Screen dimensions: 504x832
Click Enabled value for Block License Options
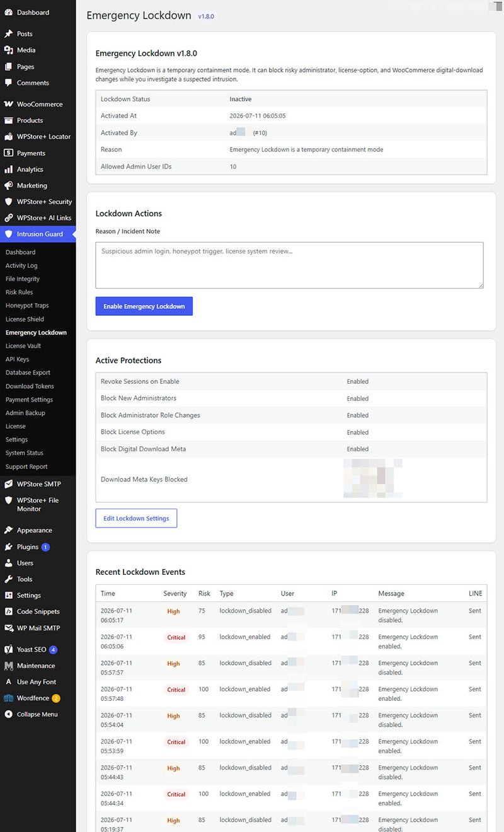point(357,432)
